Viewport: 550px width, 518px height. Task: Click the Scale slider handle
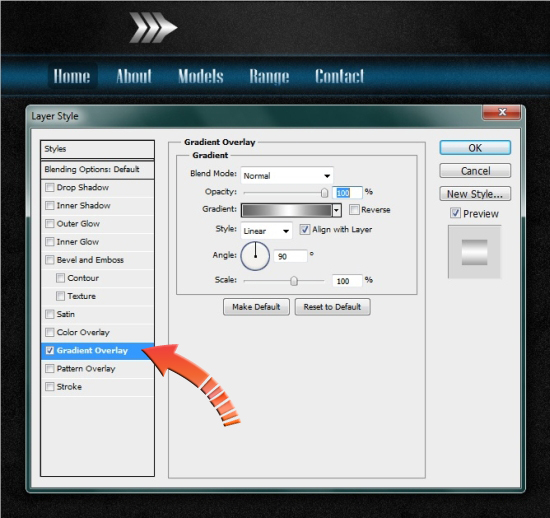tap(294, 281)
